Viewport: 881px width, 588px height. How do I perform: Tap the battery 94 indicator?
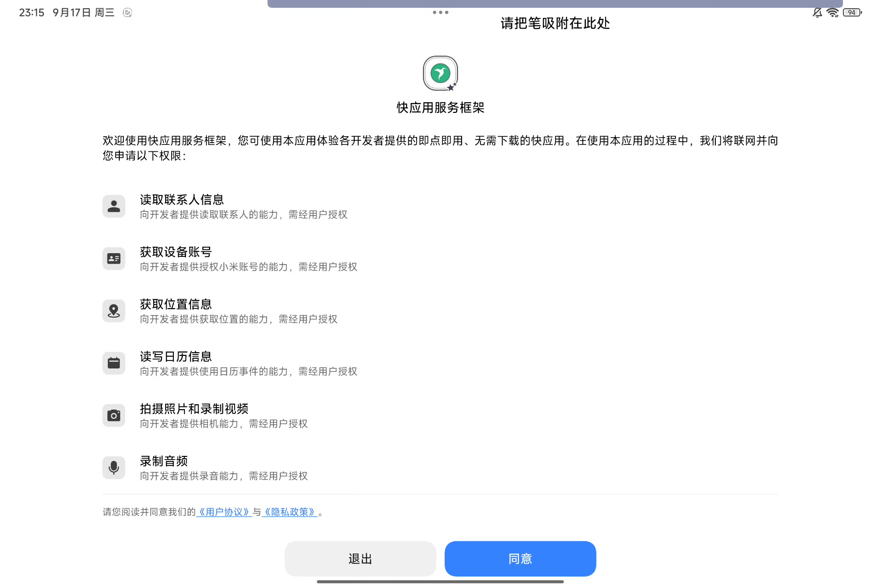click(852, 13)
